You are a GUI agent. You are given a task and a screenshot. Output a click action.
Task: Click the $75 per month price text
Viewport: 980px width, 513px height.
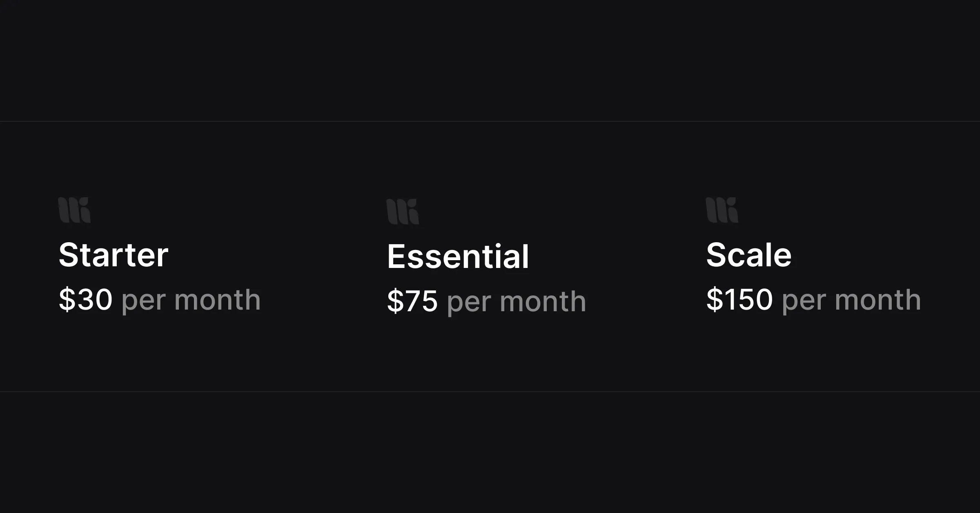[486, 301]
